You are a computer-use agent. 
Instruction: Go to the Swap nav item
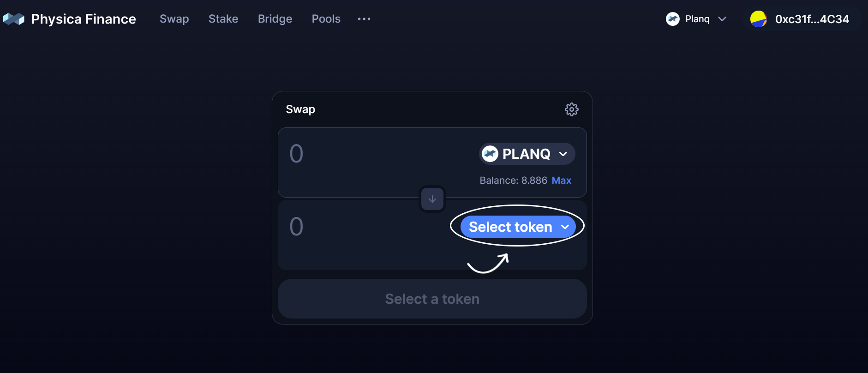click(x=174, y=19)
